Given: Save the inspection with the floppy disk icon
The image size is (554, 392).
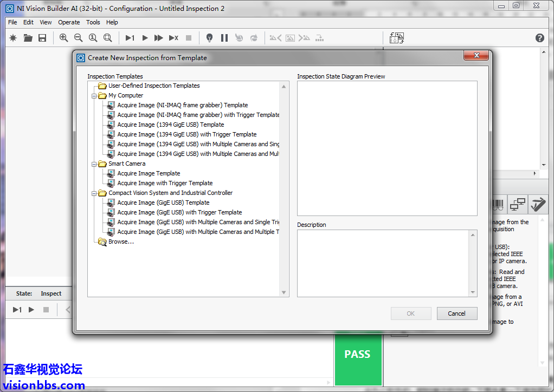Looking at the screenshot, I should click(x=42, y=38).
